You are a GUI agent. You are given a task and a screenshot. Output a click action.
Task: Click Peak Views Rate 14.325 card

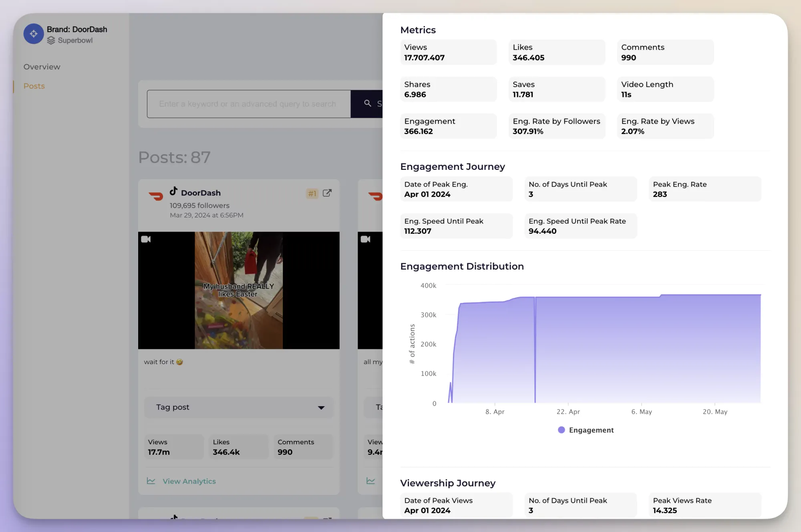[x=705, y=505]
